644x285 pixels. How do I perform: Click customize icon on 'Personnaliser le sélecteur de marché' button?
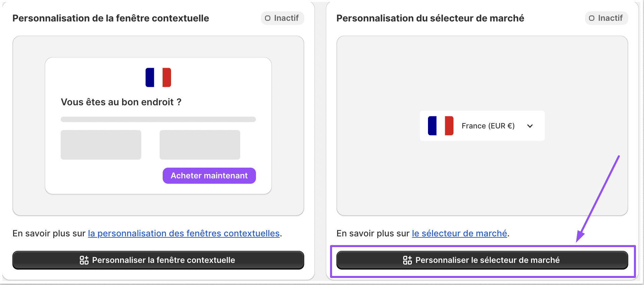pos(408,260)
